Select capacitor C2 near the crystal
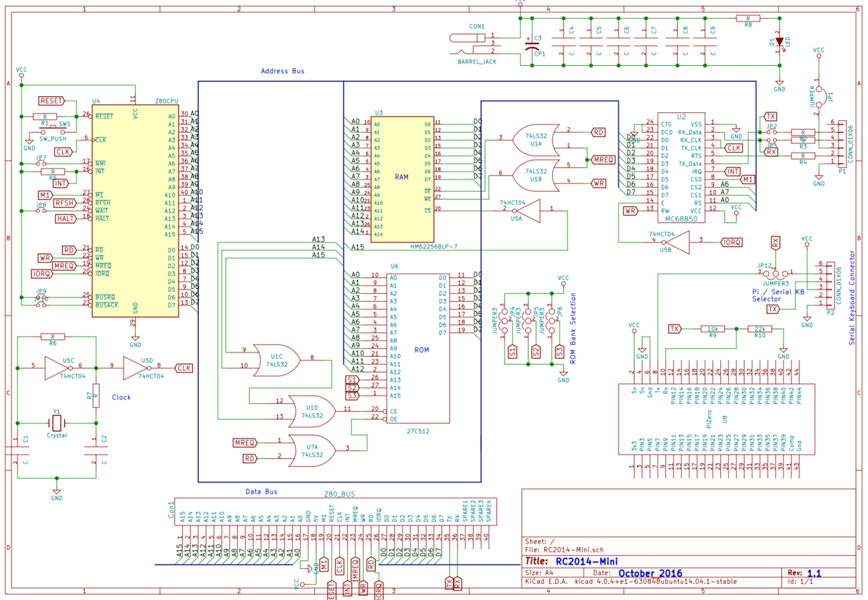This screenshot has height=600, width=868. (x=96, y=450)
